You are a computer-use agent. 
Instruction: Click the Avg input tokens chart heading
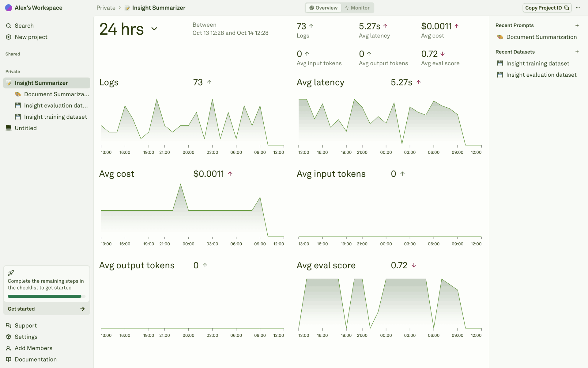tap(331, 174)
